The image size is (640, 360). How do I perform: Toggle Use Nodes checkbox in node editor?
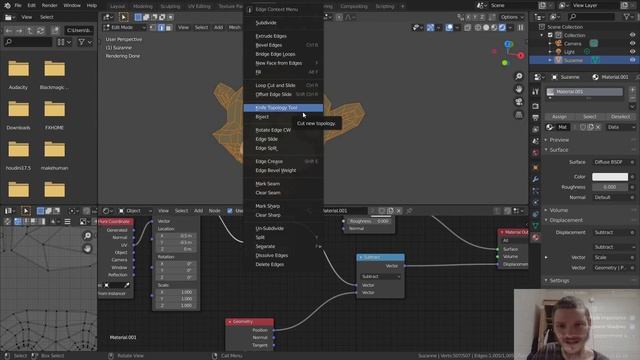pos(230,211)
